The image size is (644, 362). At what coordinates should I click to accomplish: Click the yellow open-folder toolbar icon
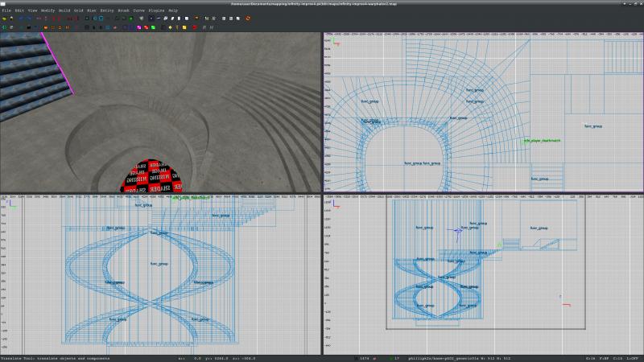pyautogui.click(x=4, y=18)
